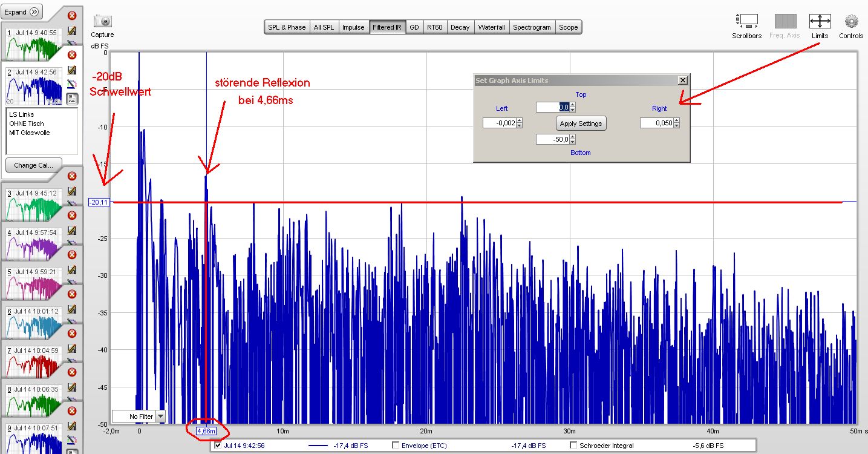This screenshot has height=454, width=868.
Task: Delete measurement 7 with its red X
Action: [x=72, y=334]
